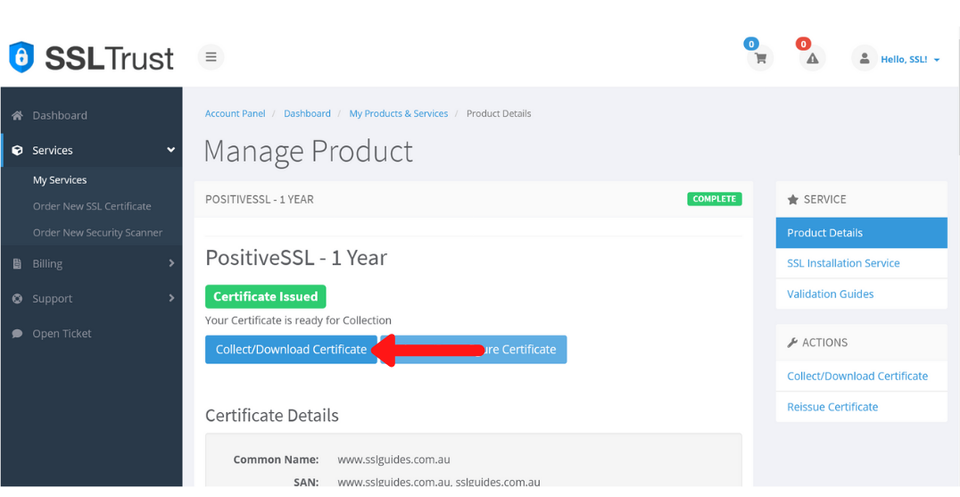960x497 pixels.
Task: Click the Dashboard home icon in sidebar
Action: pyautogui.click(x=17, y=115)
